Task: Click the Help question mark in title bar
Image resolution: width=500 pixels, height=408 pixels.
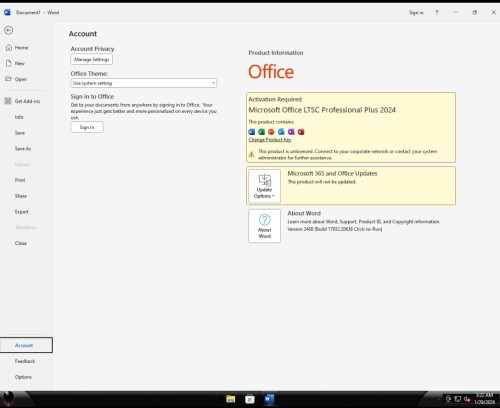Action: 437,12
